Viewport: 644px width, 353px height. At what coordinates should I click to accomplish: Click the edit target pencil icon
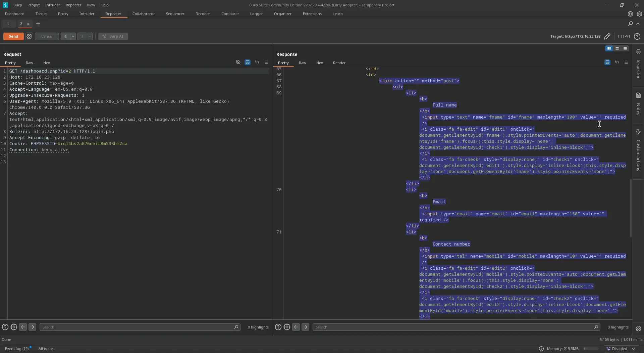point(607,36)
